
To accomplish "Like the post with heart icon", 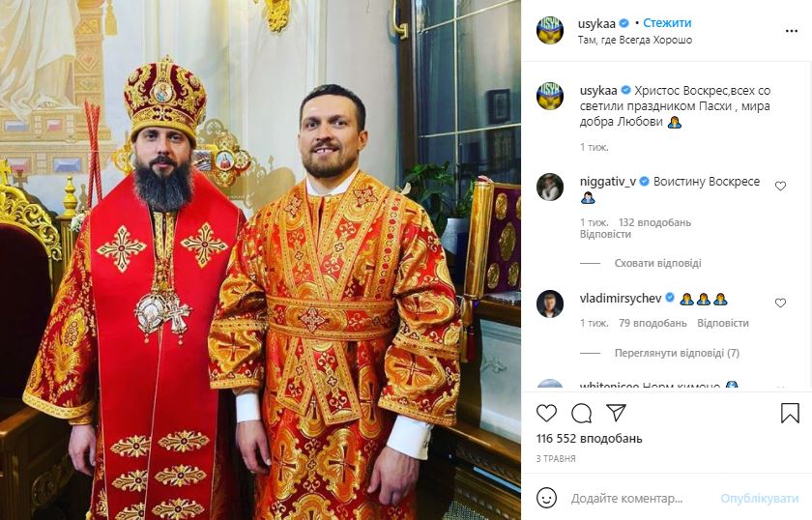I will coord(546,413).
